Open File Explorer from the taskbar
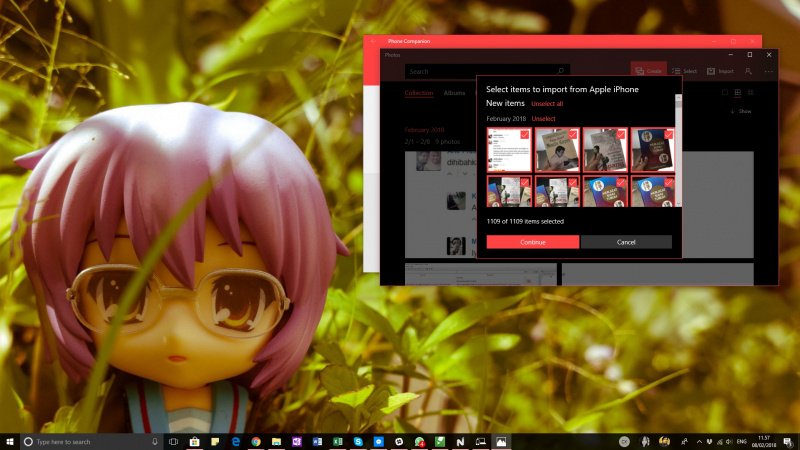Image resolution: width=800 pixels, height=450 pixels. (x=276, y=441)
